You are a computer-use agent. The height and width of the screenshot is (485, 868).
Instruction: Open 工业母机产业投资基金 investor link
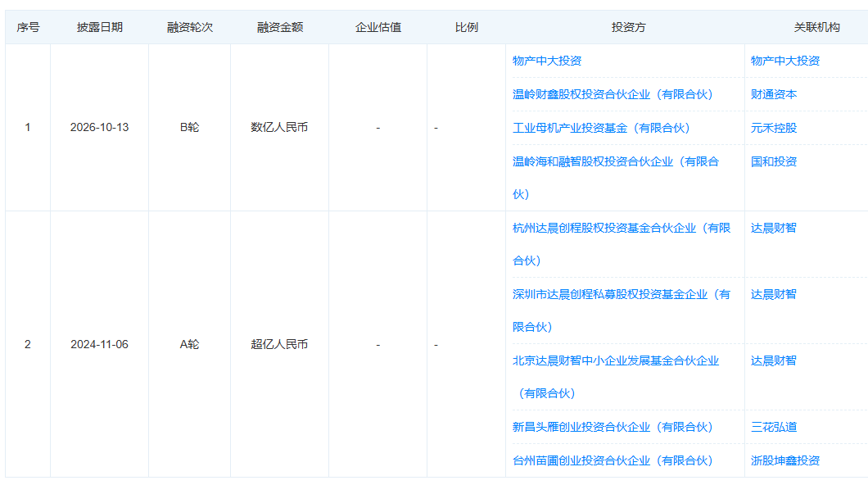pyautogui.click(x=600, y=128)
